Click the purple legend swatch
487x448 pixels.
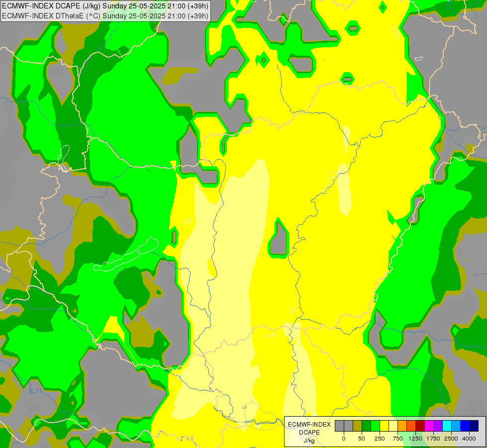438,426
